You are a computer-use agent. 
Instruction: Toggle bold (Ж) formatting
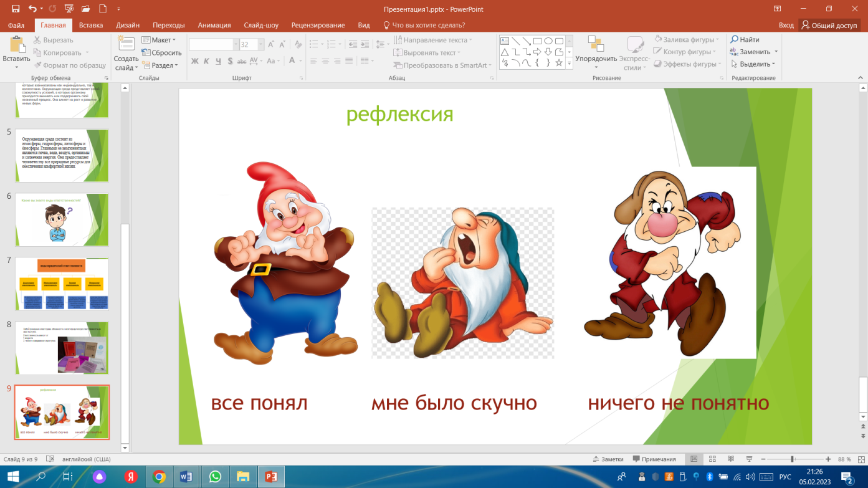(194, 61)
